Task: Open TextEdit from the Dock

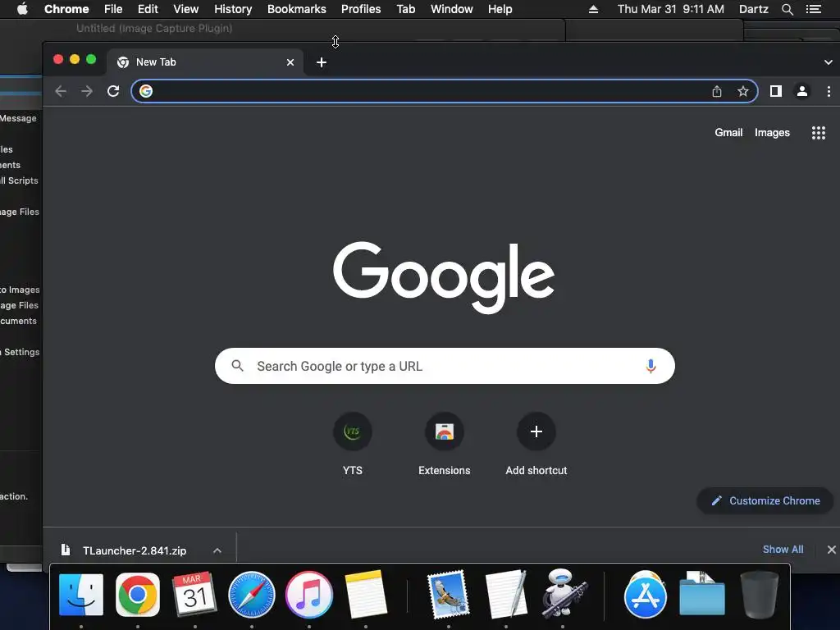Action: click(505, 595)
